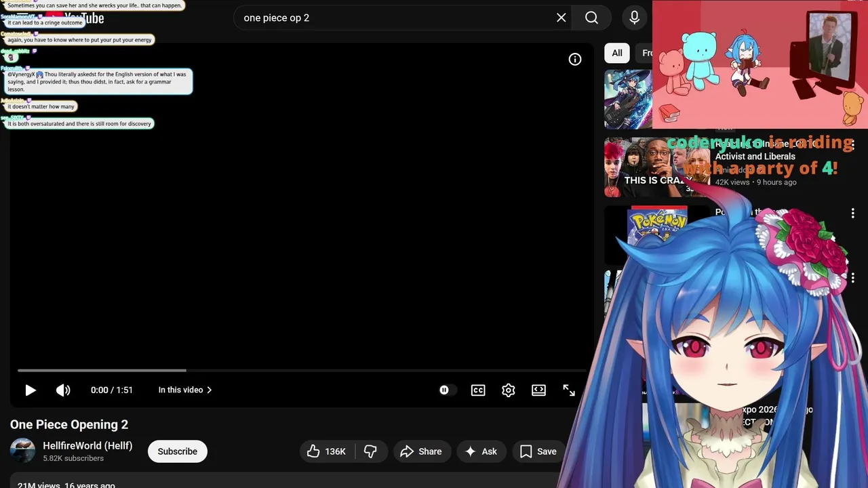Open the player settings gear
Viewport: 868px width, 488px height.
pyautogui.click(x=509, y=390)
